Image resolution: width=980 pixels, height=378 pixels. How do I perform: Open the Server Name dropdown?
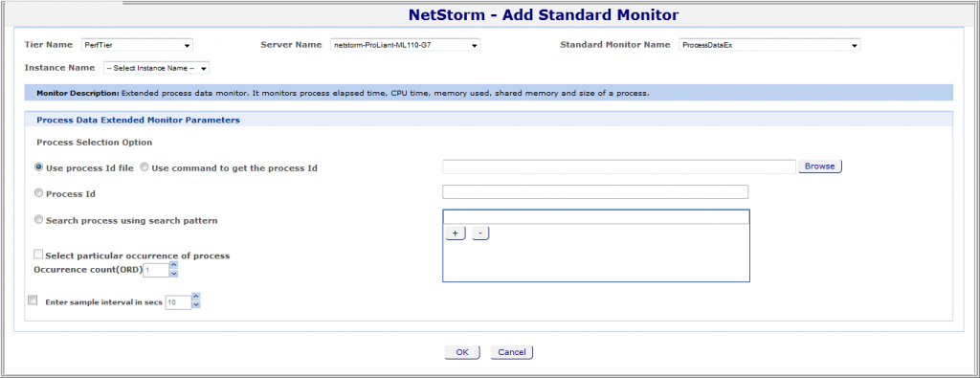pyautogui.click(x=405, y=45)
